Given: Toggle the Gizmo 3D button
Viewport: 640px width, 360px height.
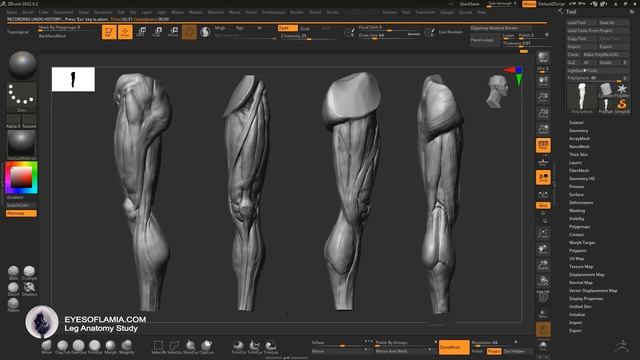Looking at the screenshot, I should [x=189, y=32].
